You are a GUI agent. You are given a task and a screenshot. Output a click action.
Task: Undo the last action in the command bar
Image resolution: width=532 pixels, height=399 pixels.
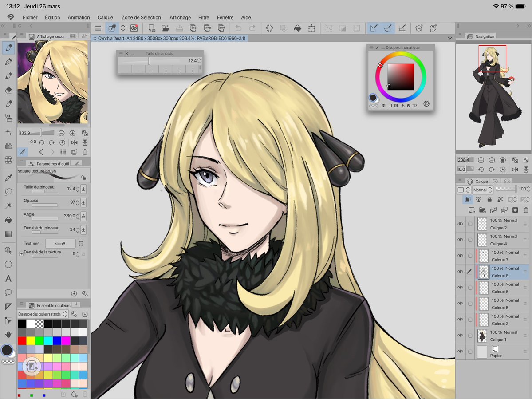pyautogui.click(x=238, y=28)
